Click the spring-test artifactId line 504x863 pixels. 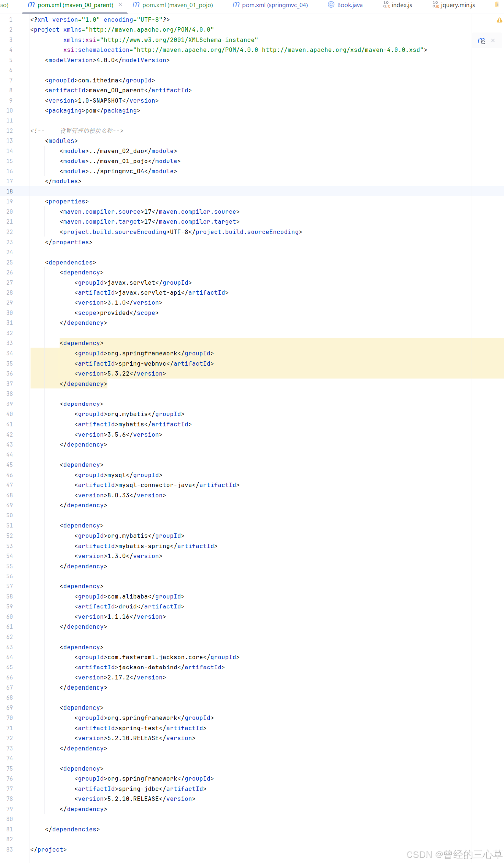[141, 728]
